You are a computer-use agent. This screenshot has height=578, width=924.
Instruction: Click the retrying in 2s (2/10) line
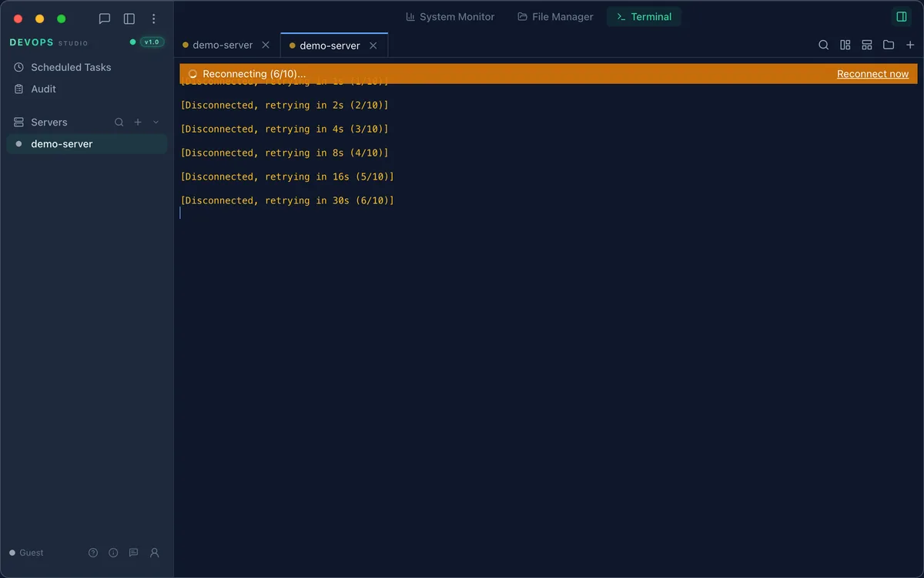285,105
